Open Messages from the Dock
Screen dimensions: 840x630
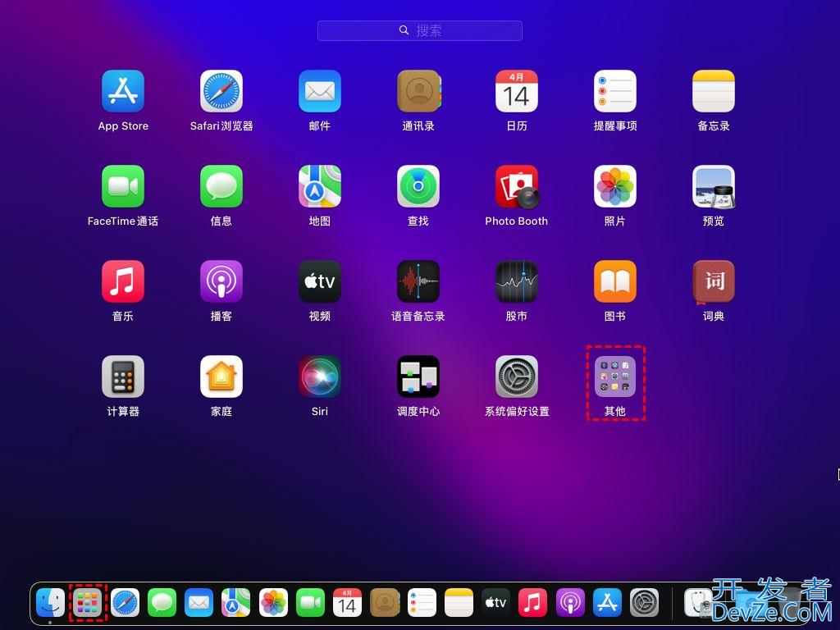[162, 603]
